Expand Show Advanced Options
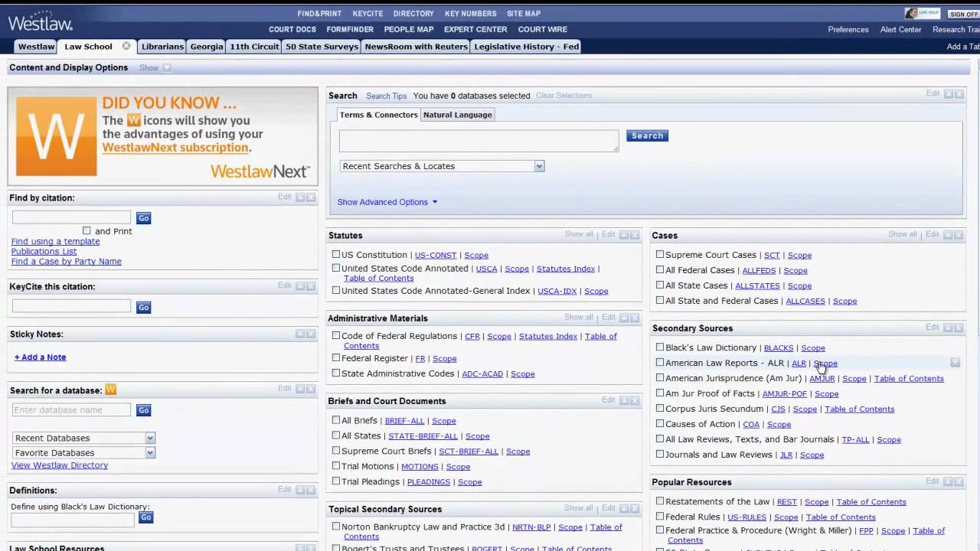980x551 pixels. click(387, 202)
